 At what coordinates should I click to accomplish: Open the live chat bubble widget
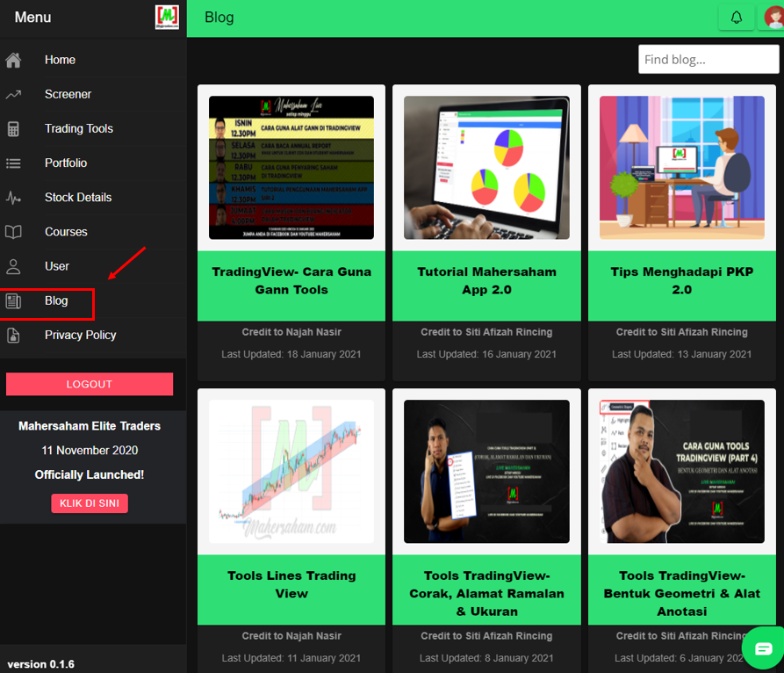point(762,648)
